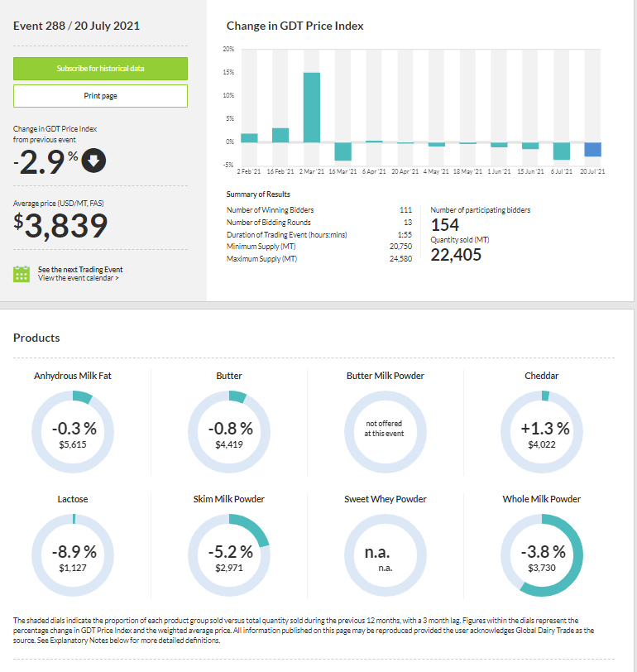This screenshot has width=637, height=672.
Task: Click the 6 Jul '21 chart bar
Action: pos(562,151)
